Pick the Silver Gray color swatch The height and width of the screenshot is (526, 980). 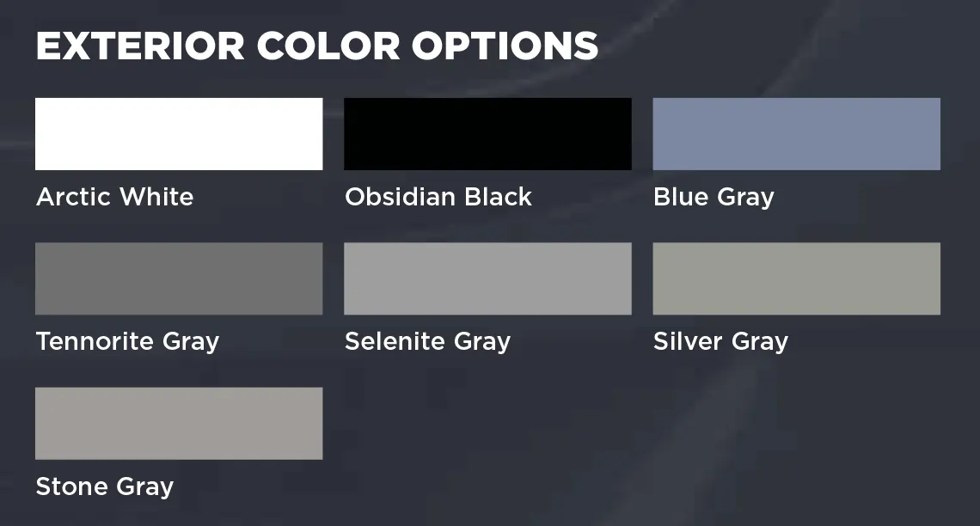tap(796, 278)
